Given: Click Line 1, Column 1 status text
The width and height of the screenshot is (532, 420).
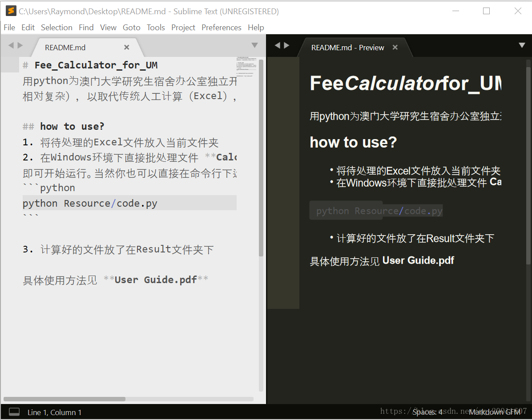Looking at the screenshot, I should (x=54, y=412).
